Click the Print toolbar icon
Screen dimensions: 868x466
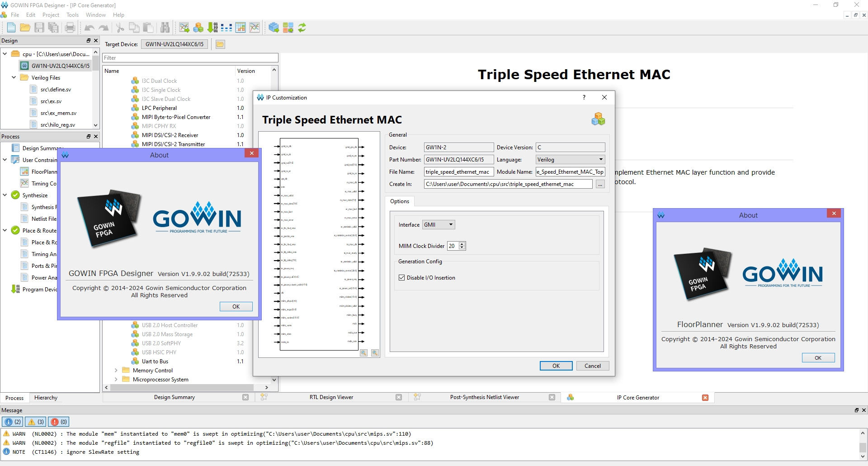70,28
